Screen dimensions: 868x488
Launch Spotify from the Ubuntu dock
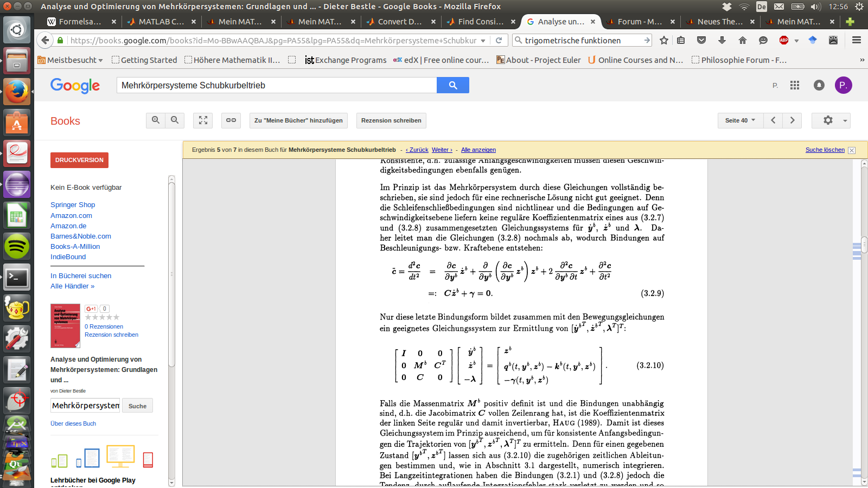tap(17, 247)
